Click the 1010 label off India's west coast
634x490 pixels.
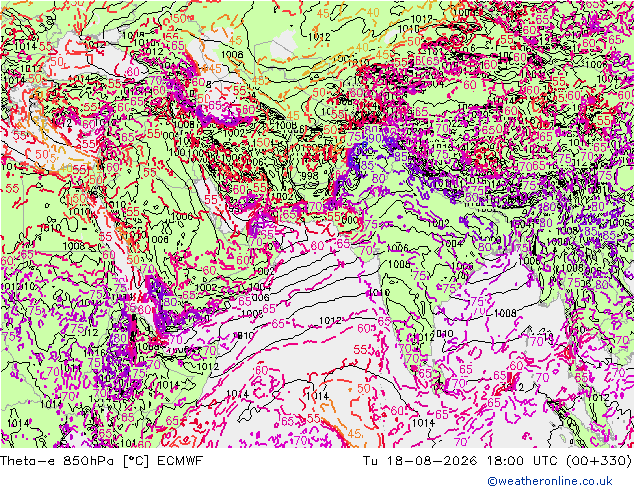(x=379, y=292)
